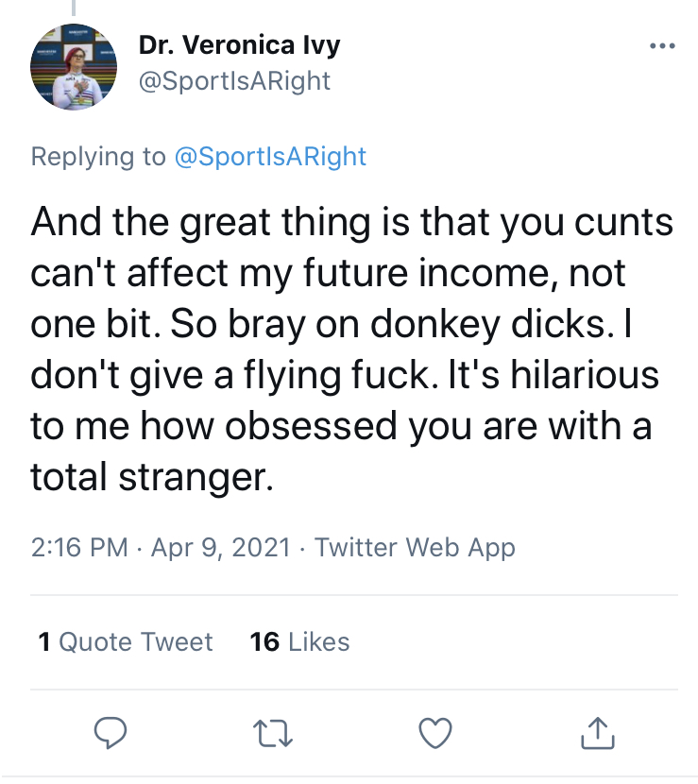
Task: Open the 2:16 PM timestamp link
Action: coord(79,547)
